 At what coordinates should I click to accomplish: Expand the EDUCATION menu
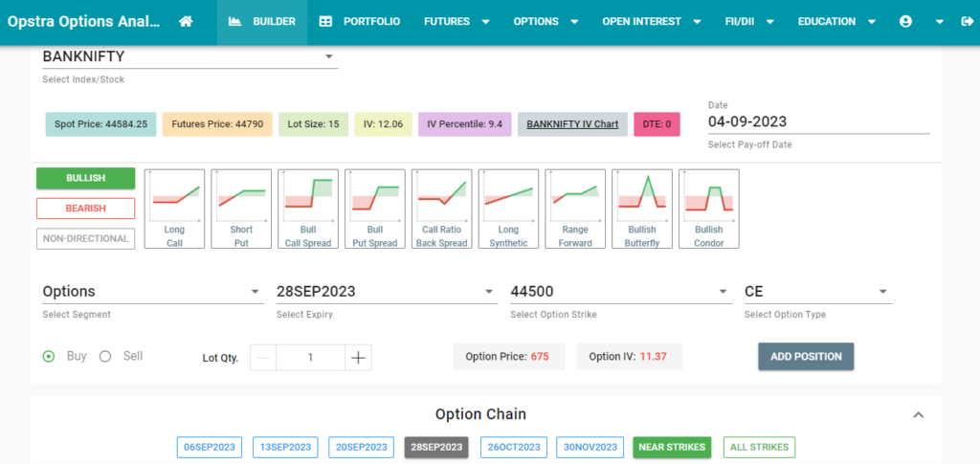pyautogui.click(x=836, y=21)
